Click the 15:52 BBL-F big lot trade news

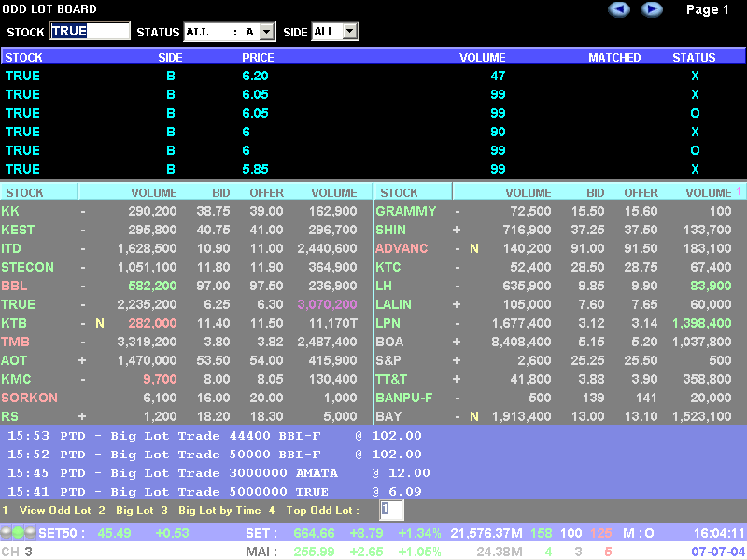coord(215,455)
